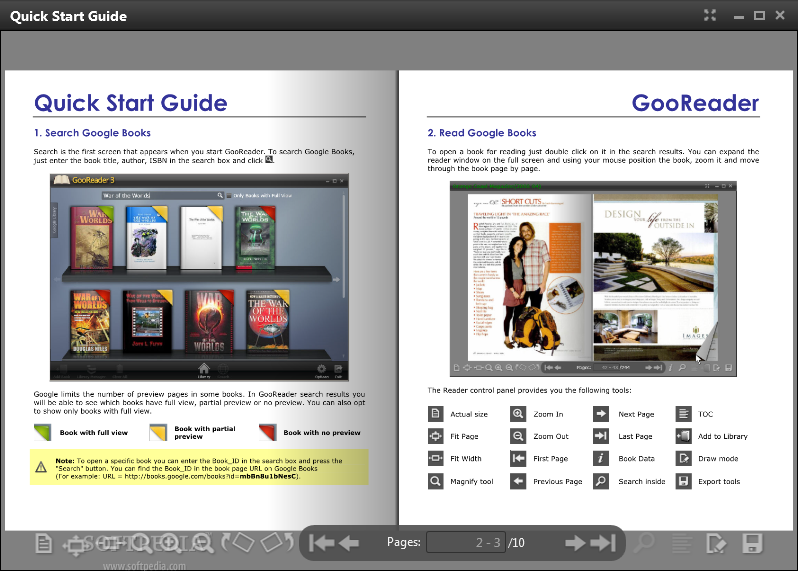Minimize the Quick Start Guide window

[739, 17]
